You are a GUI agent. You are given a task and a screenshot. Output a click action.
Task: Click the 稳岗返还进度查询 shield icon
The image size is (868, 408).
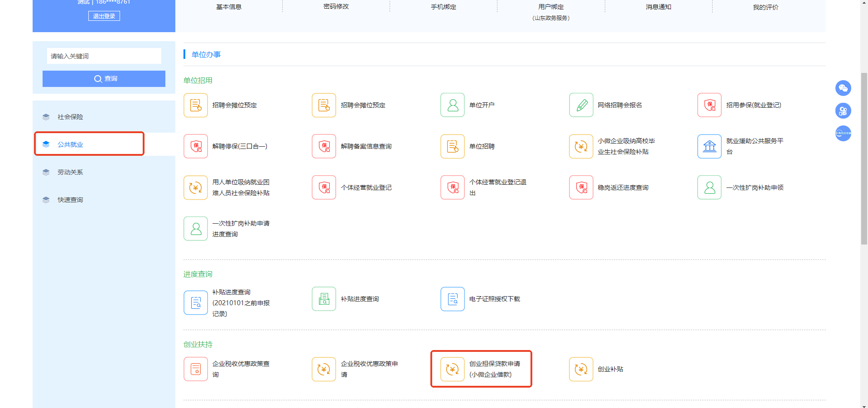click(581, 187)
